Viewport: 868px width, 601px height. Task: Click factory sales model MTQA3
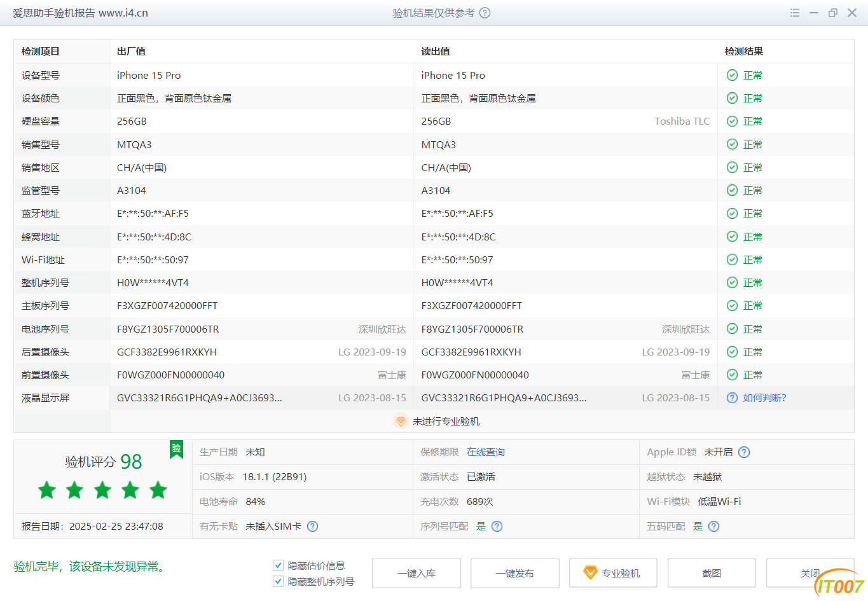134,144
